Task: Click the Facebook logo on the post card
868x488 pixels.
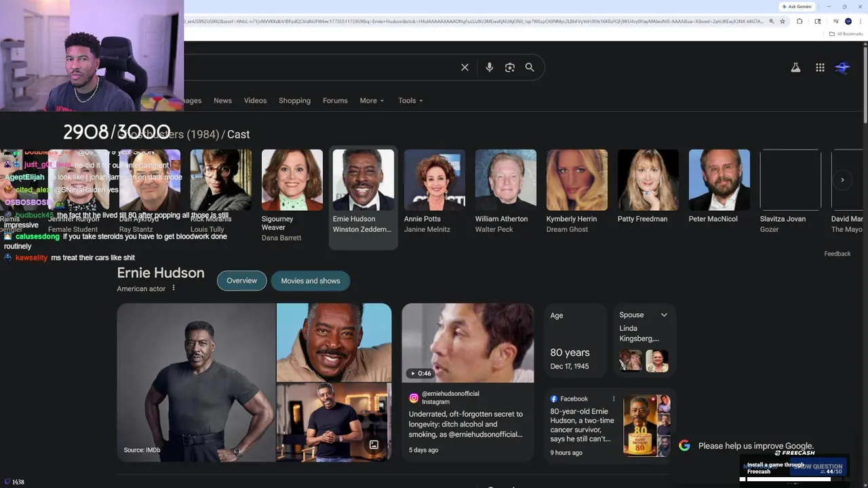Action: pos(554,399)
